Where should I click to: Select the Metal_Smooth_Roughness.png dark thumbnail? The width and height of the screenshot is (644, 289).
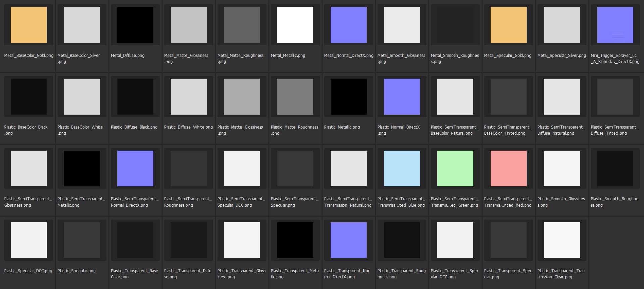[455, 25]
